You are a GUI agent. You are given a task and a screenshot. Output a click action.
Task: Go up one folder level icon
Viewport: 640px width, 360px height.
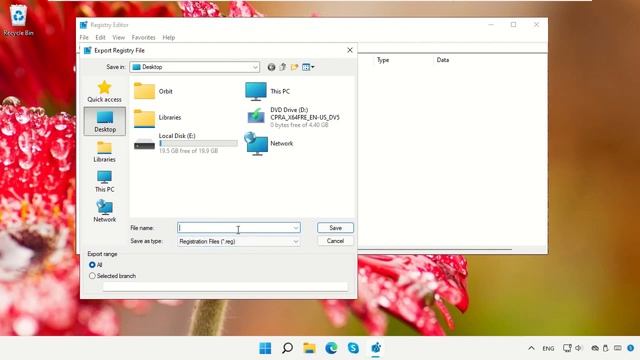click(x=282, y=67)
